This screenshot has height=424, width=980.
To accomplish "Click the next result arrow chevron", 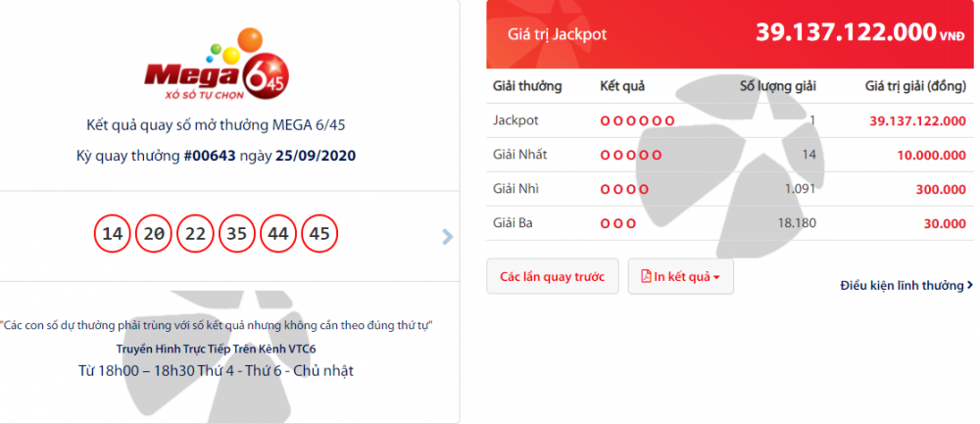I will 448,236.
